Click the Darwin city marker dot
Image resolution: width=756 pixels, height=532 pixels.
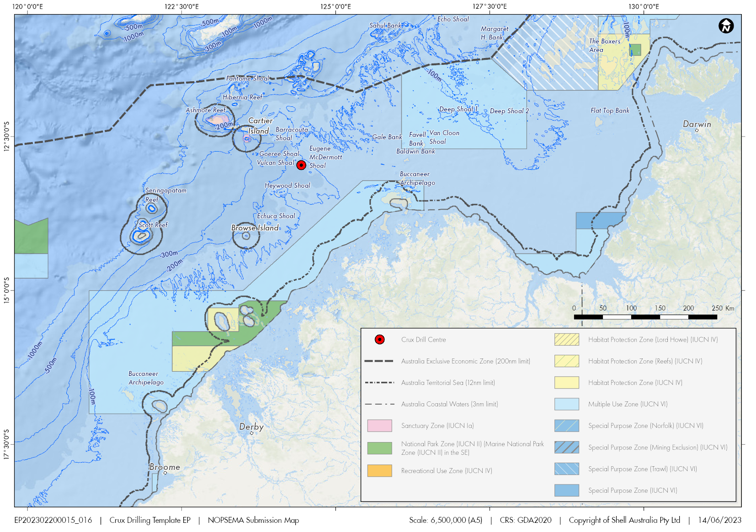click(697, 130)
